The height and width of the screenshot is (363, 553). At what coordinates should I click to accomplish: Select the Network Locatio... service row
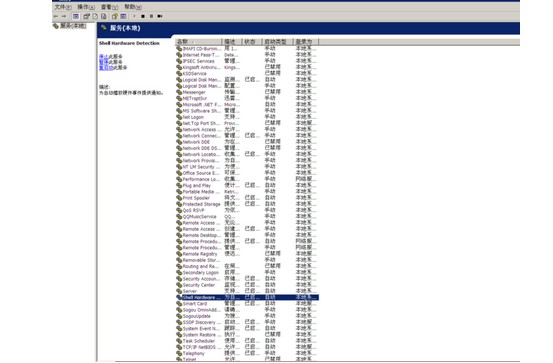pos(247,154)
